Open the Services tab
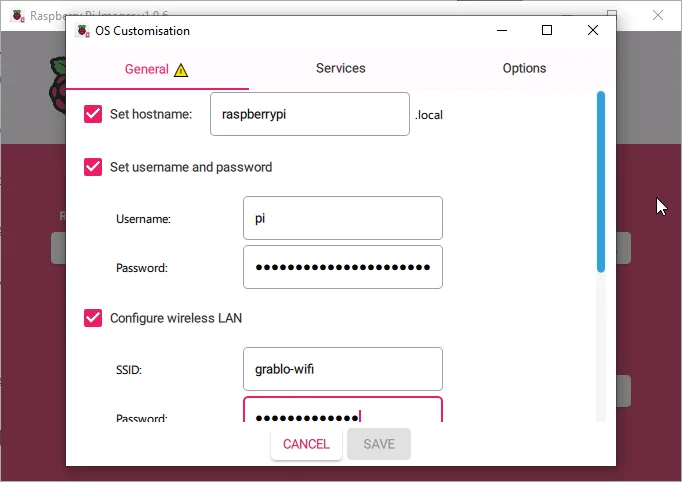The width and height of the screenshot is (682, 482). click(341, 68)
